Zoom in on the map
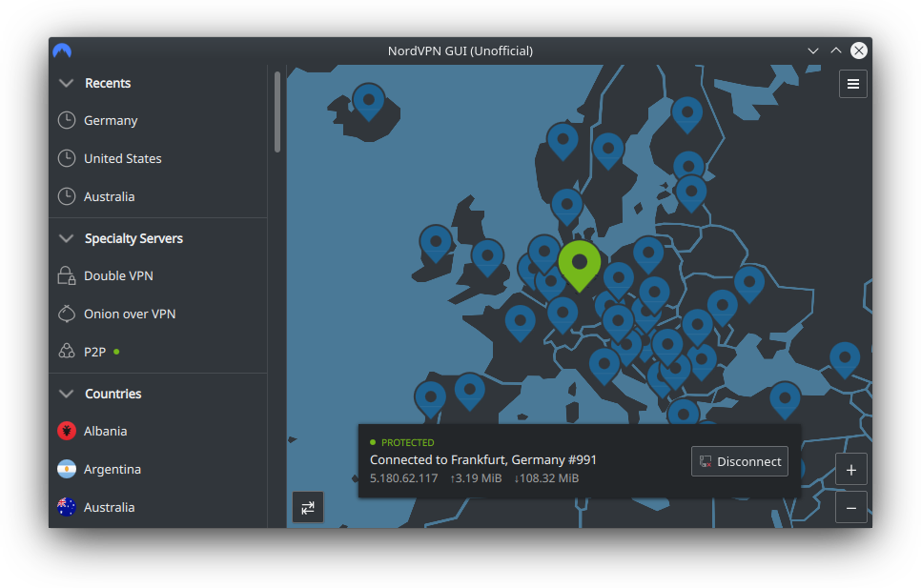 [x=850, y=470]
